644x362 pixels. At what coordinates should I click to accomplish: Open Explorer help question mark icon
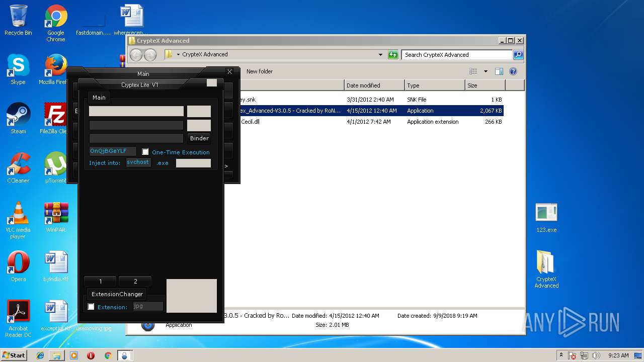pyautogui.click(x=513, y=71)
